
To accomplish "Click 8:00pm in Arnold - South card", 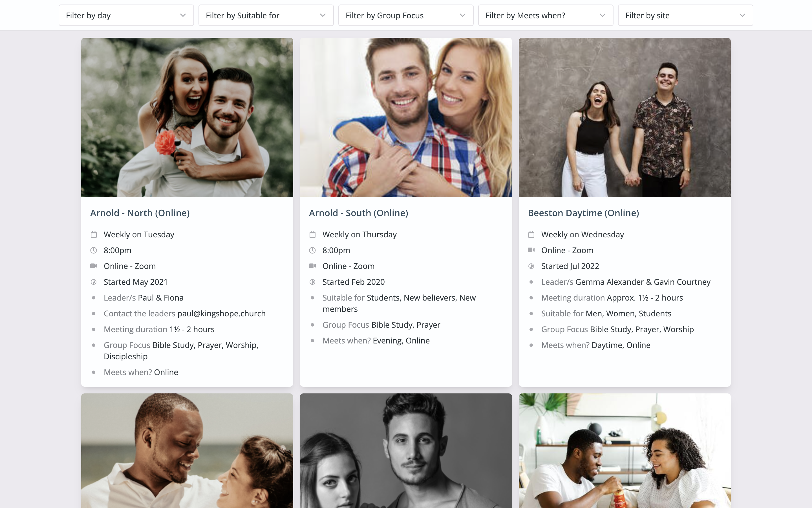I will click(x=336, y=250).
